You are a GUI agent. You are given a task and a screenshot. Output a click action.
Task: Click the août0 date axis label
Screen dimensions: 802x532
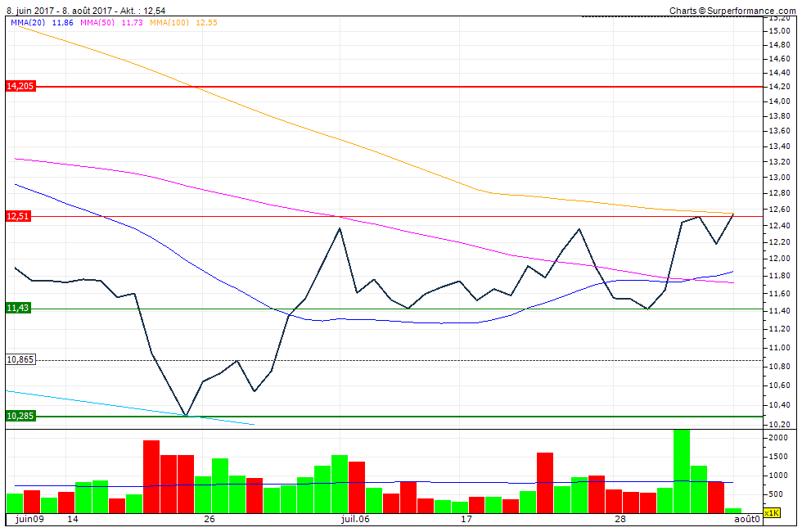[x=747, y=519]
